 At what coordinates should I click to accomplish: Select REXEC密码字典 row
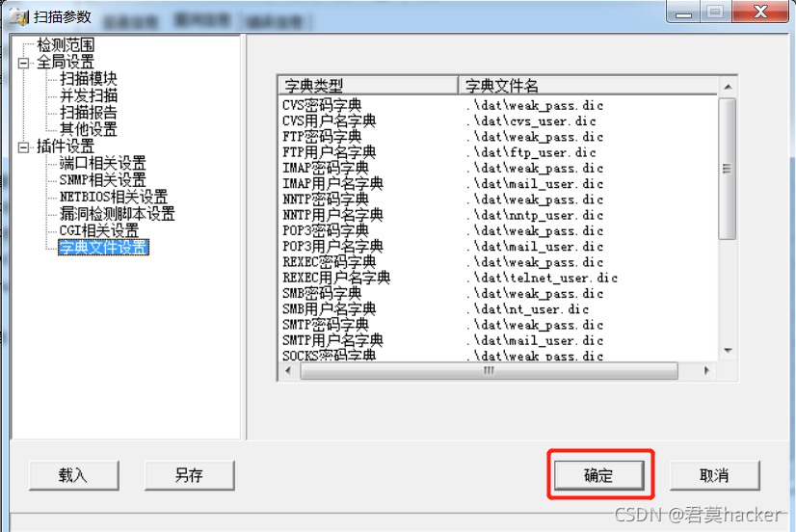coord(497,262)
